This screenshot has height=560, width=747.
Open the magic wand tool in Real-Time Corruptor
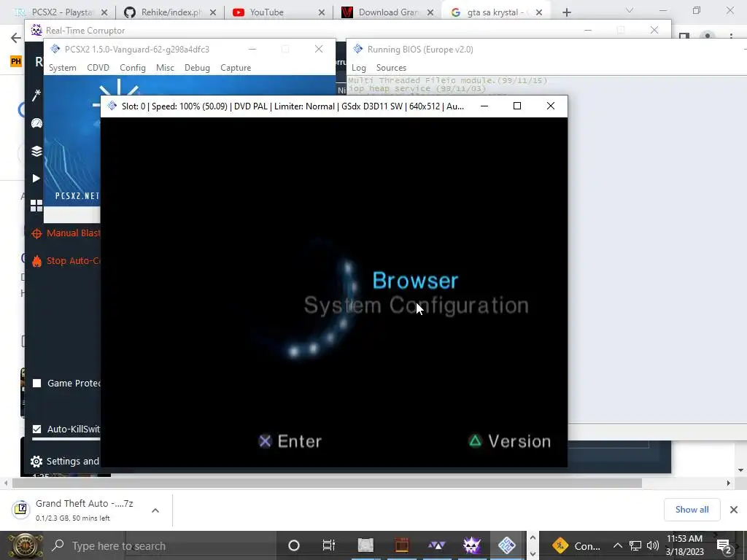click(x=36, y=96)
